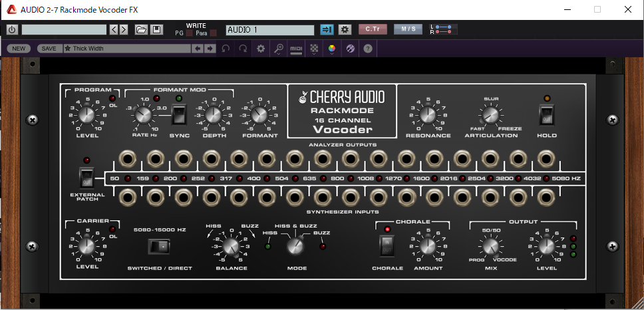Click the Hiss/Buzz Balance knob
The width and height of the screenshot is (644, 310).
[230, 246]
